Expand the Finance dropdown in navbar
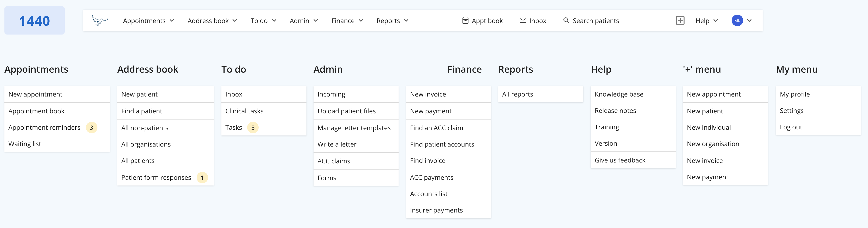Viewport: 868px width, 228px height. coord(347,21)
